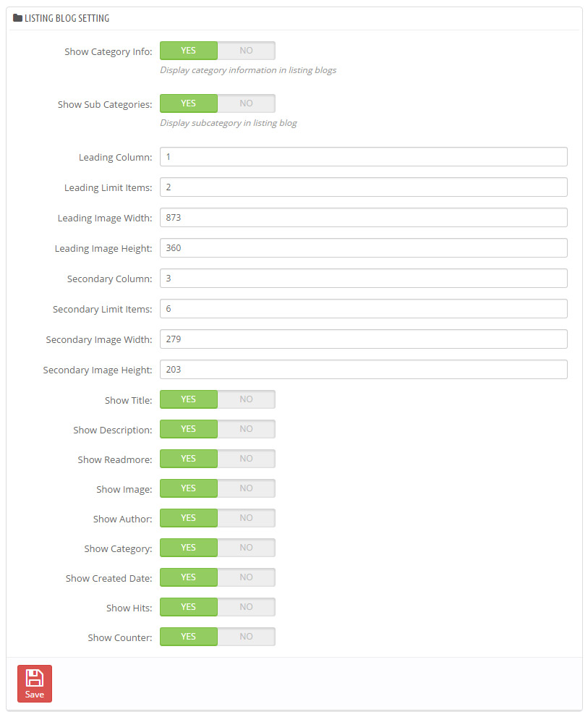Edit the Leading Image Width field
588x717 pixels.
tap(364, 218)
